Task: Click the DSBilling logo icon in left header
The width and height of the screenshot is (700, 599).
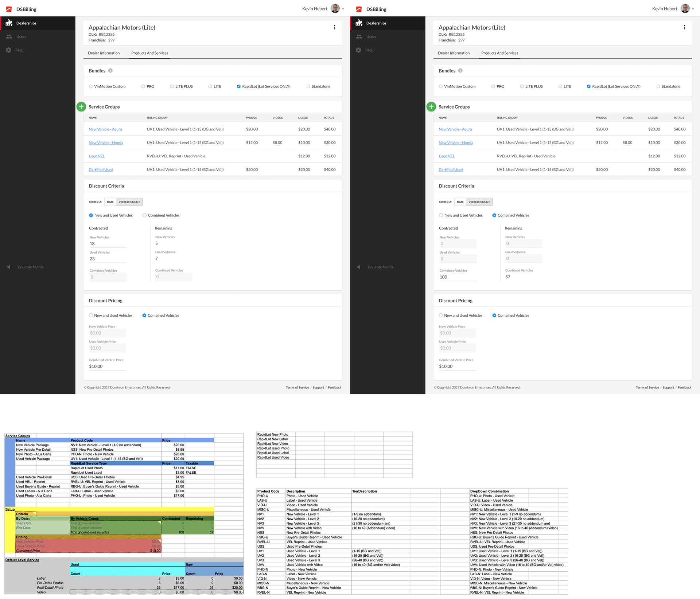Action: tap(9, 9)
